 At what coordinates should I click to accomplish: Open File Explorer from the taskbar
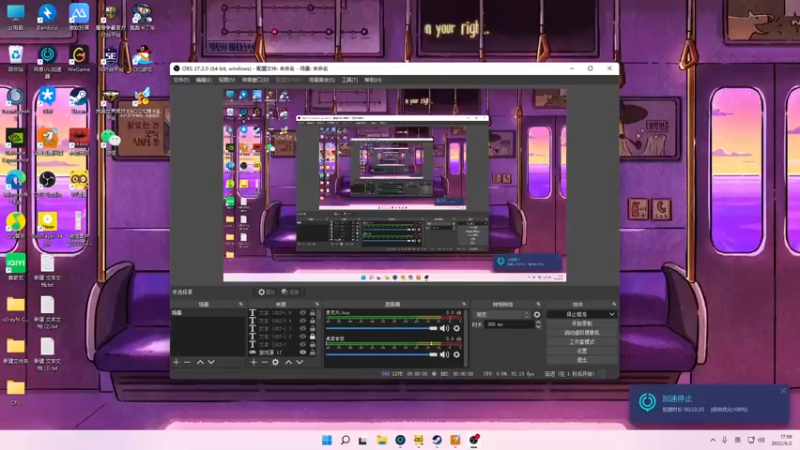click(382, 440)
